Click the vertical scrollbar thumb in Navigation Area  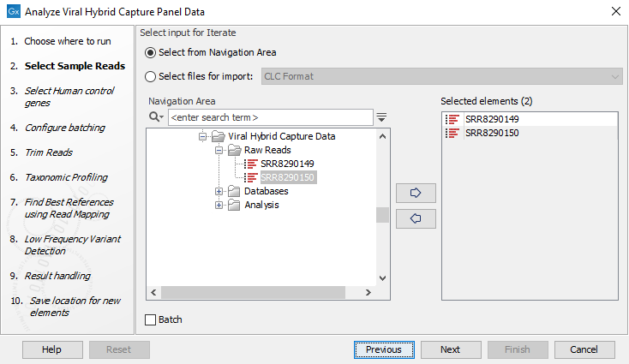383,215
